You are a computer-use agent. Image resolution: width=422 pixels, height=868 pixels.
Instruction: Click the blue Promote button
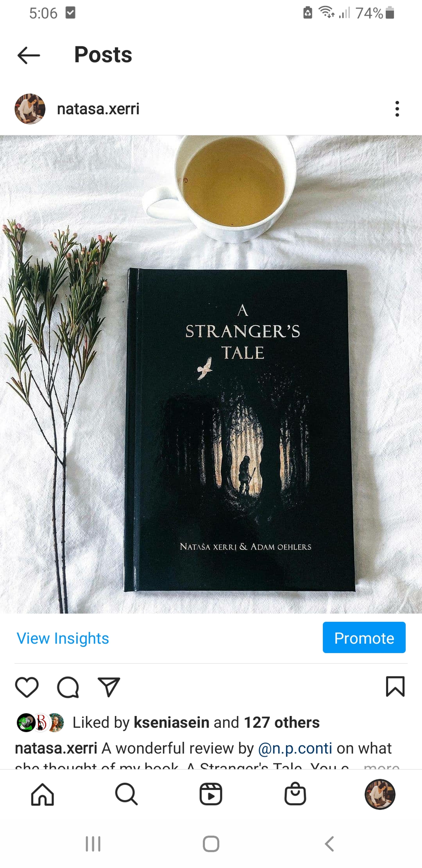pyautogui.click(x=364, y=637)
